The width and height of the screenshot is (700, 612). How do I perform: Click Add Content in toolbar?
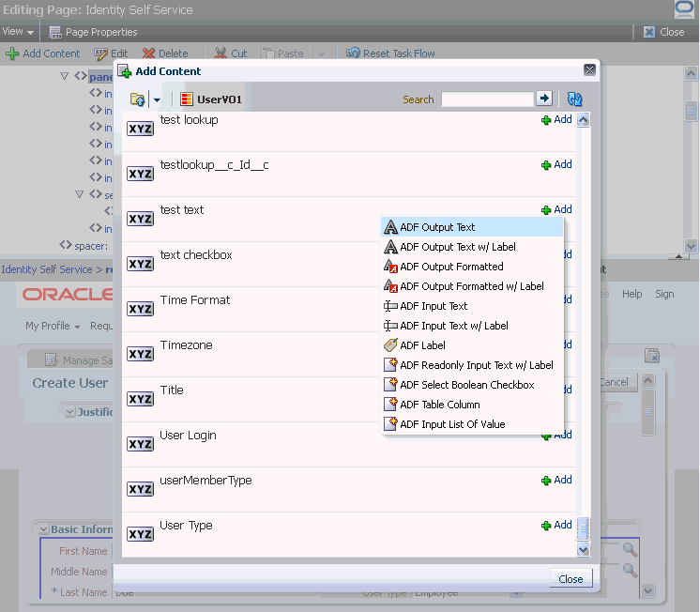click(43, 54)
